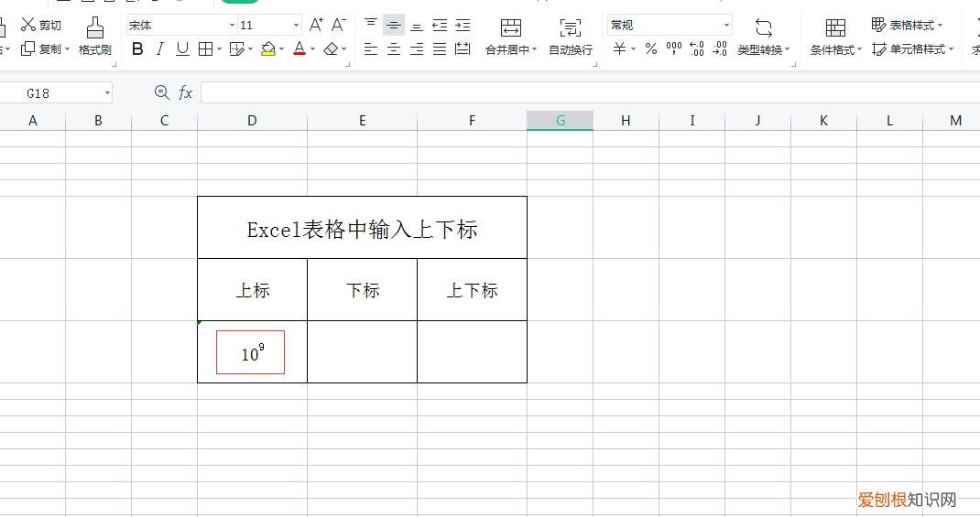Viewport: 980px width, 517px height.
Task: Increase indent in the cell
Action: coord(463,25)
